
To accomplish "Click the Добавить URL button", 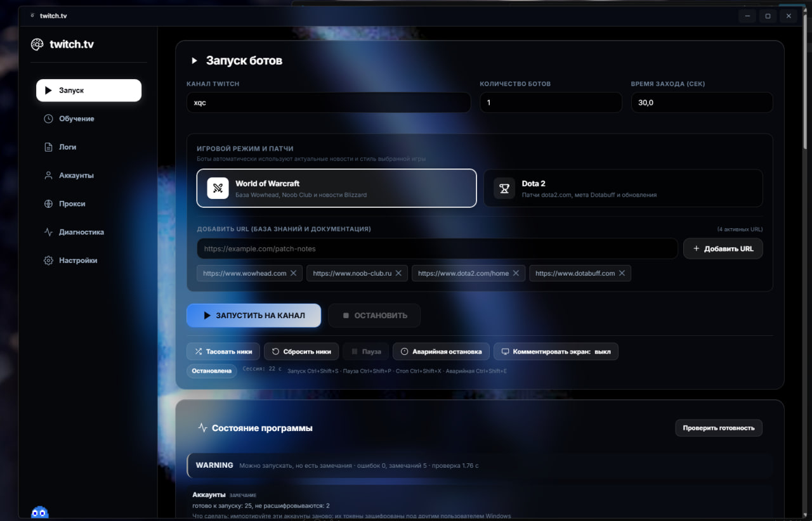I will (723, 248).
